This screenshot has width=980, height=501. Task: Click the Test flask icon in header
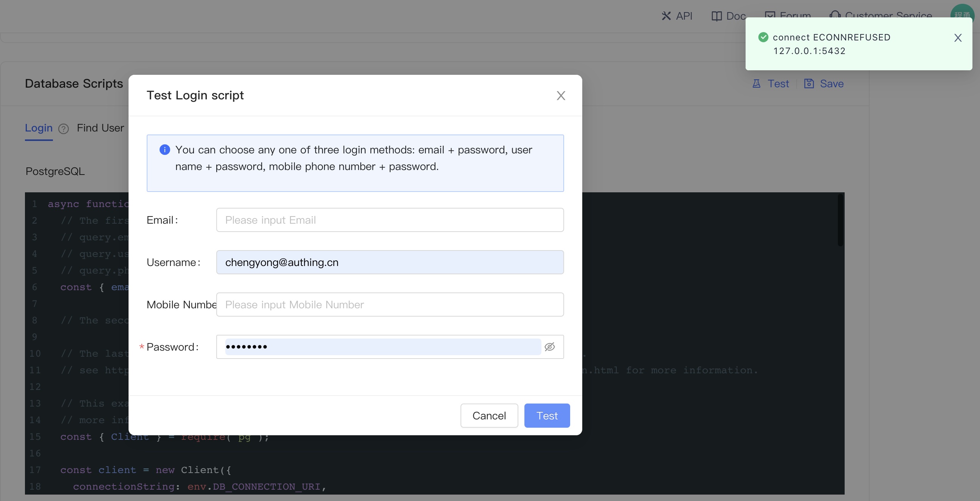[756, 83]
